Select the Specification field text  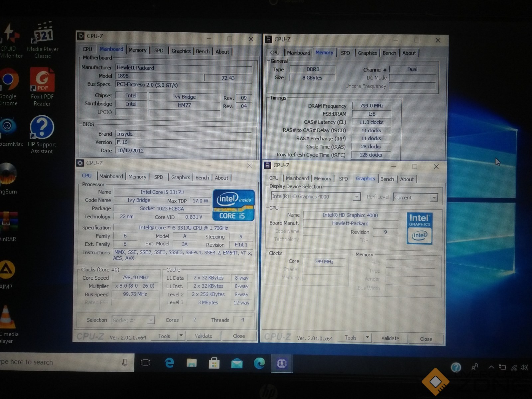coord(183,228)
